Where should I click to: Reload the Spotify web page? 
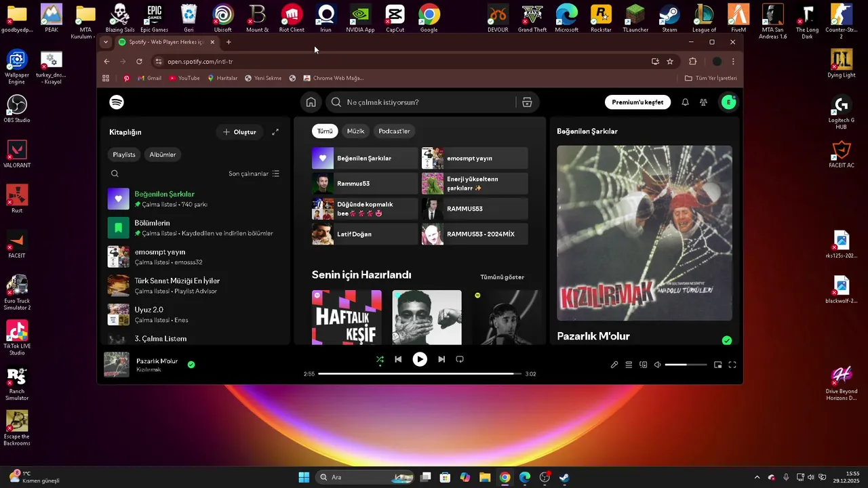pos(139,61)
